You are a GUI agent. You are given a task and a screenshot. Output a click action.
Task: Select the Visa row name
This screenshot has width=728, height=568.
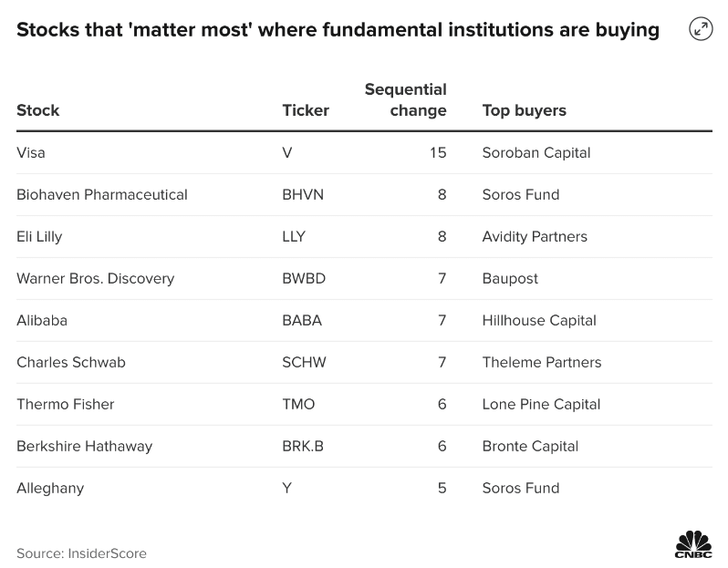(31, 152)
